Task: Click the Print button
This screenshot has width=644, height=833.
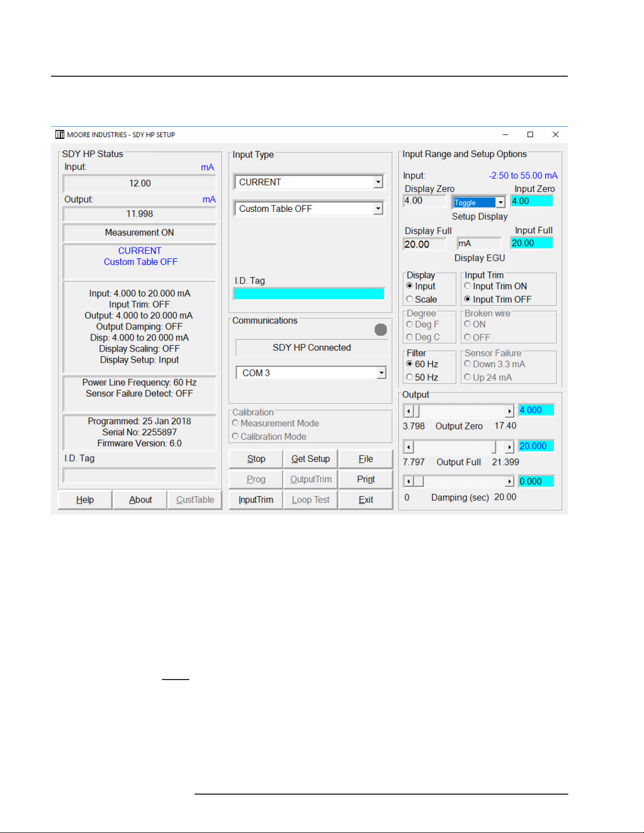Action: (x=366, y=479)
